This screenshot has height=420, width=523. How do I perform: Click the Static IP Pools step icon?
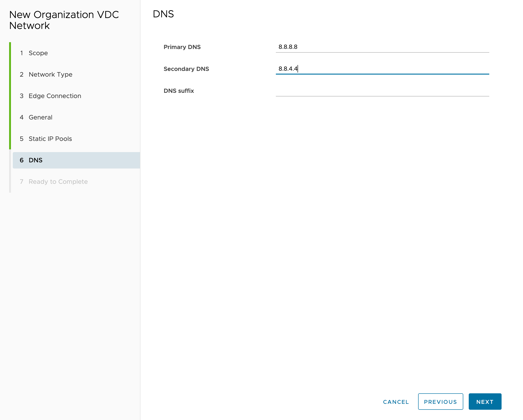22,138
